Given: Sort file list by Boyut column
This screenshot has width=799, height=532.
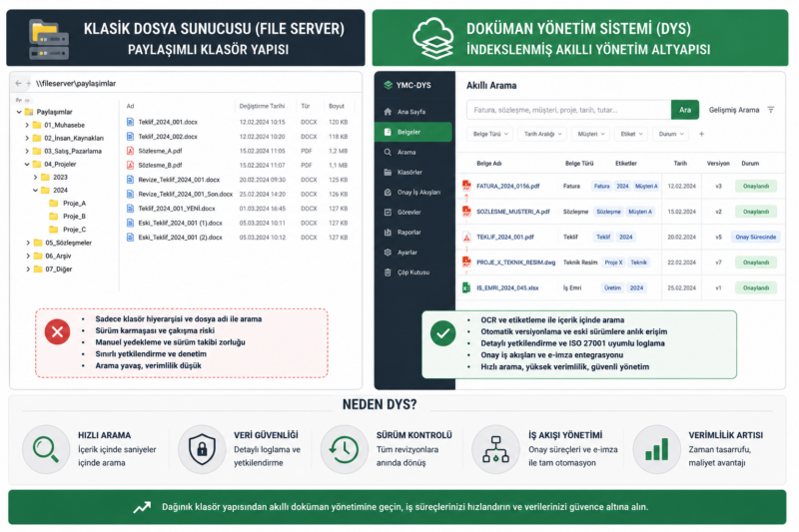Looking at the screenshot, I should pyautogui.click(x=337, y=106).
